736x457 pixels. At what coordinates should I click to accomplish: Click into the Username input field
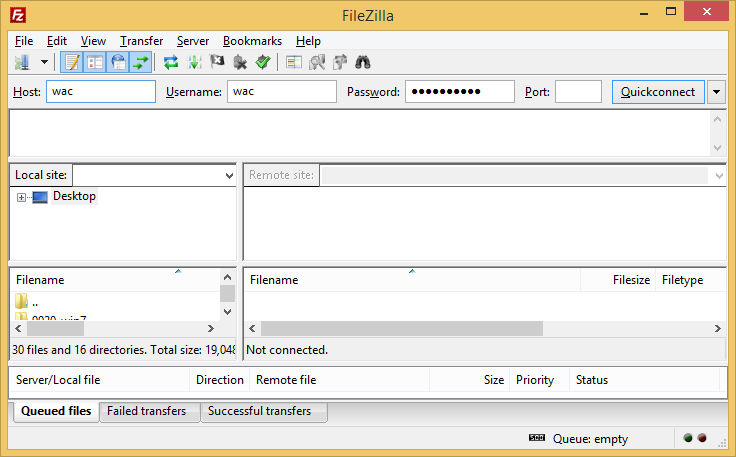click(282, 91)
